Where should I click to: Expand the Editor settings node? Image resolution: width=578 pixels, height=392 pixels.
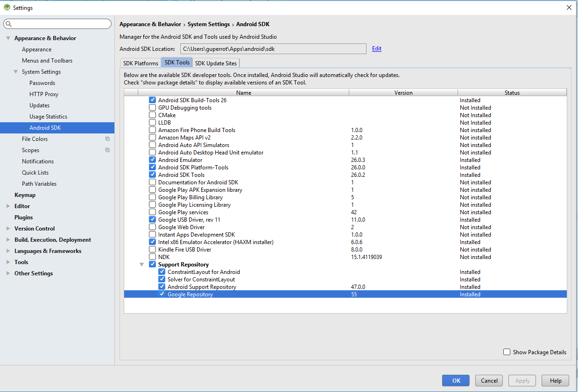(8, 206)
